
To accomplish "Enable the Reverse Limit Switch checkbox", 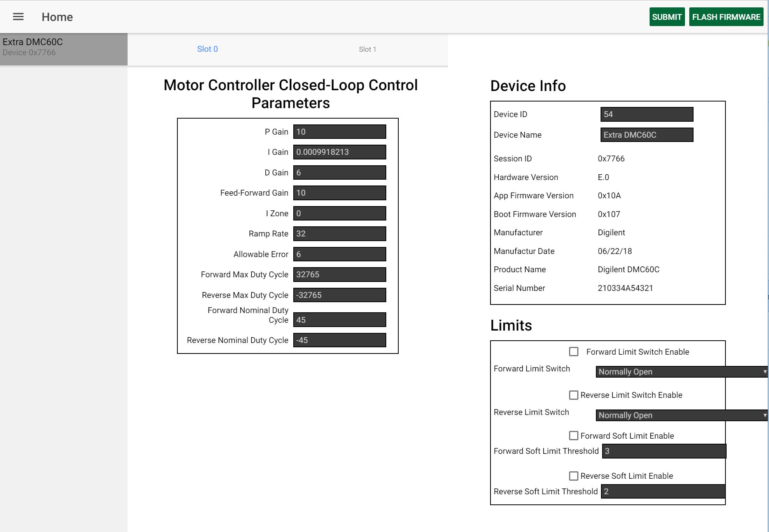I will point(574,395).
